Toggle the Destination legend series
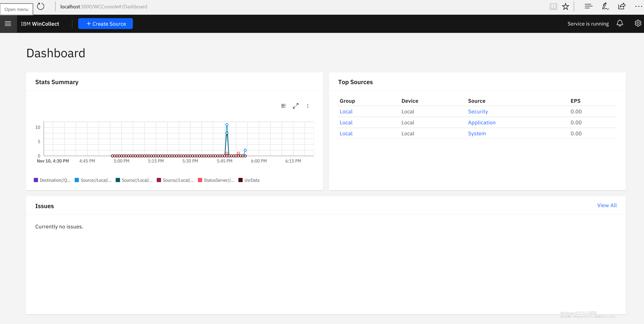The width and height of the screenshot is (644, 324). (x=52, y=180)
